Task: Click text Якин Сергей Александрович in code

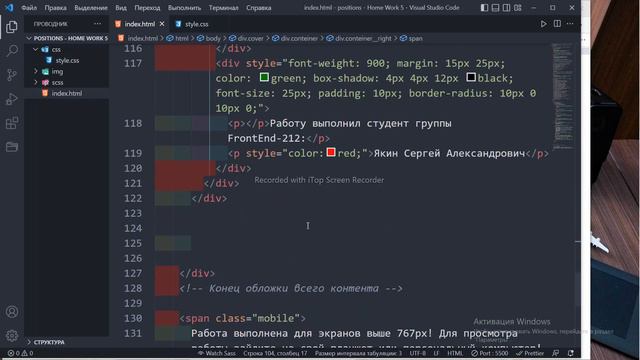Action: click(x=449, y=153)
